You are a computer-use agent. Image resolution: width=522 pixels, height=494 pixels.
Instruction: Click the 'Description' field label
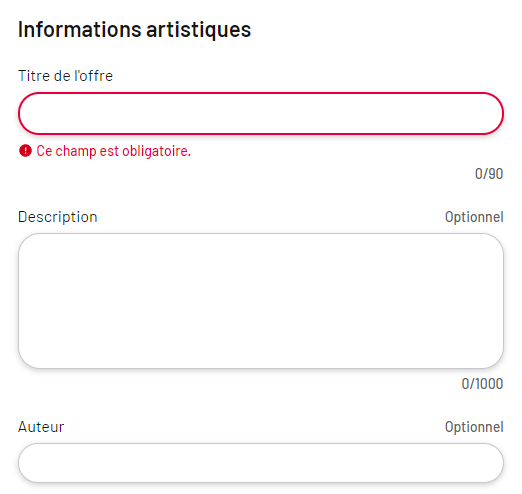pos(58,217)
